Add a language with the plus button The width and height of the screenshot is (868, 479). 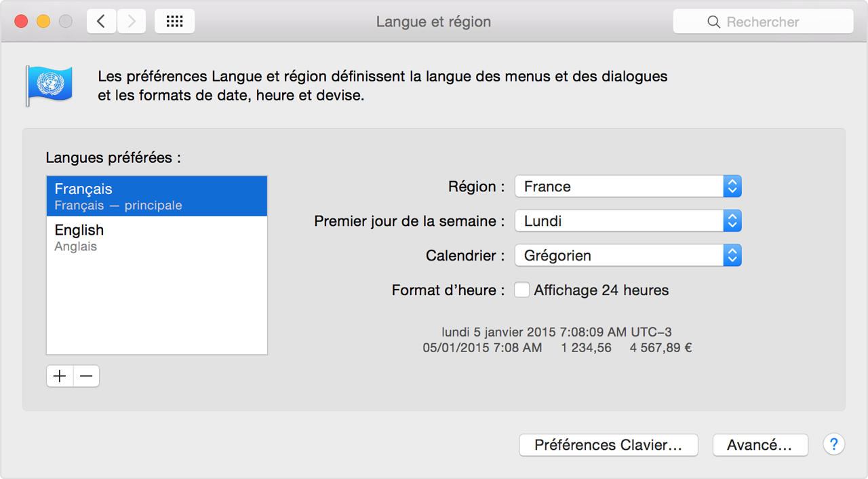(x=60, y=376)
